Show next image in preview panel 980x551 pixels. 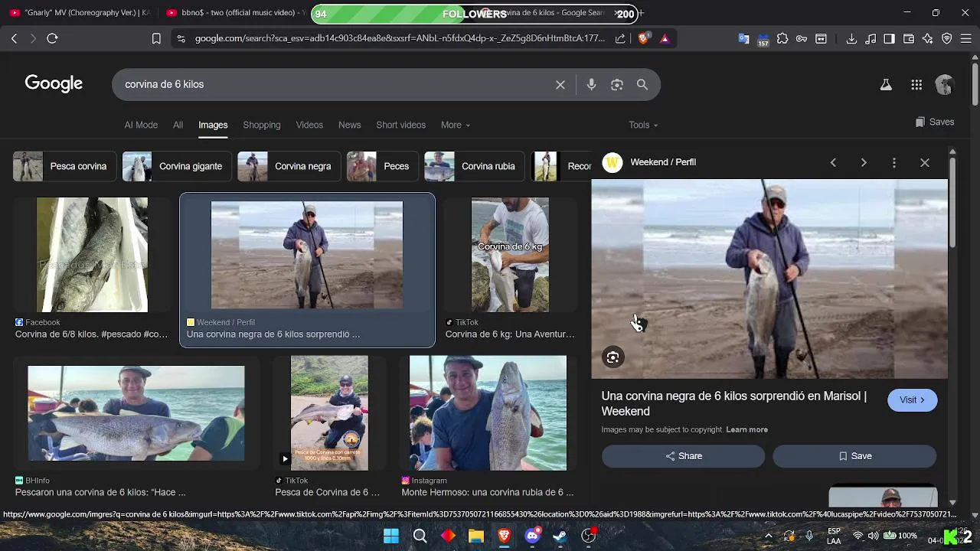[864, 162]
